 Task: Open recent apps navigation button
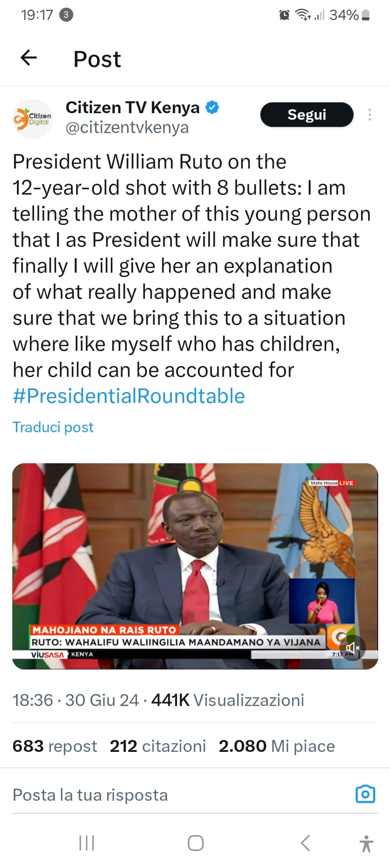click(x=87, y=843)
